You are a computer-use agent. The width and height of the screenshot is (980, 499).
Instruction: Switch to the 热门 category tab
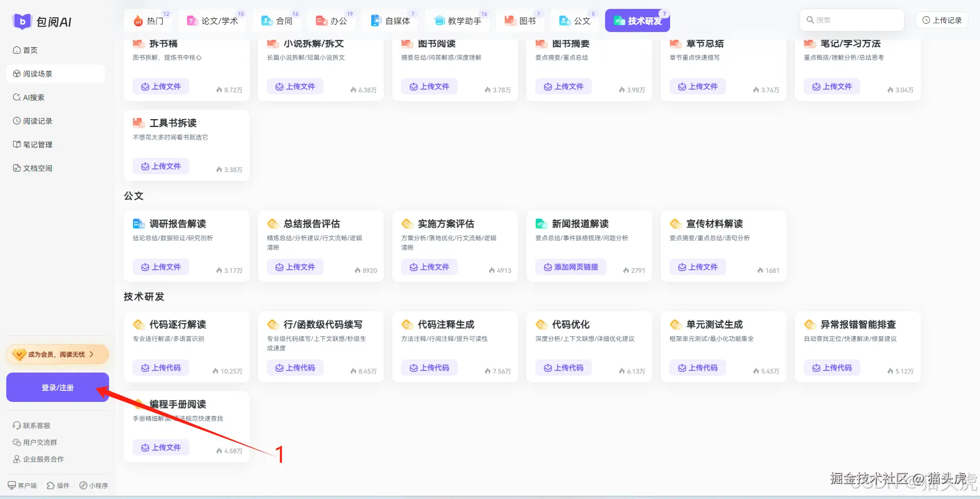pos(149,20)
